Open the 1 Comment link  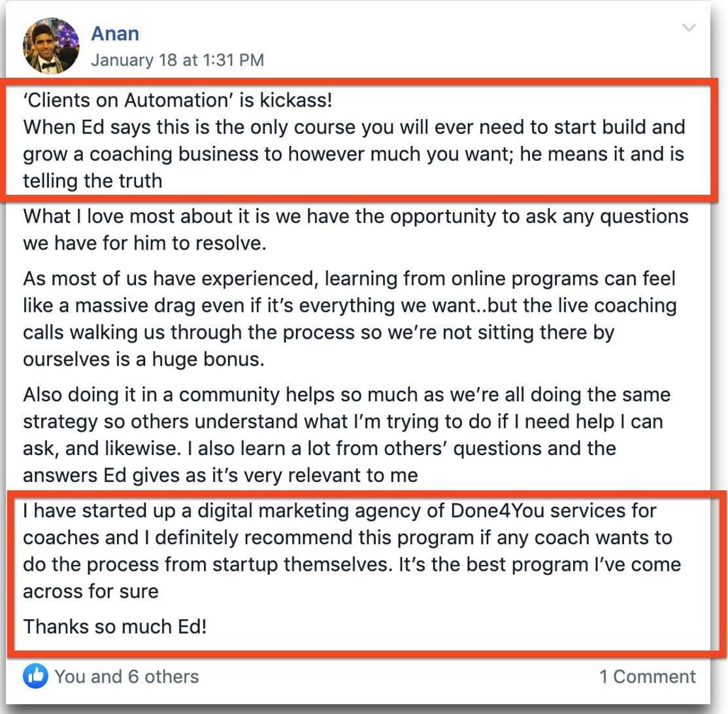(x=647, y=676)
